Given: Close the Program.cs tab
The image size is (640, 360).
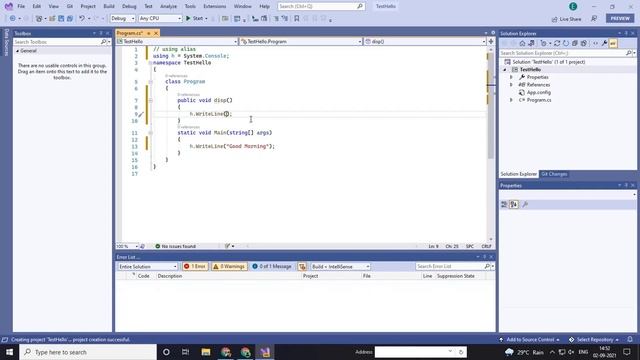Looking at the screenshot, I should click(x=156, y=33).
